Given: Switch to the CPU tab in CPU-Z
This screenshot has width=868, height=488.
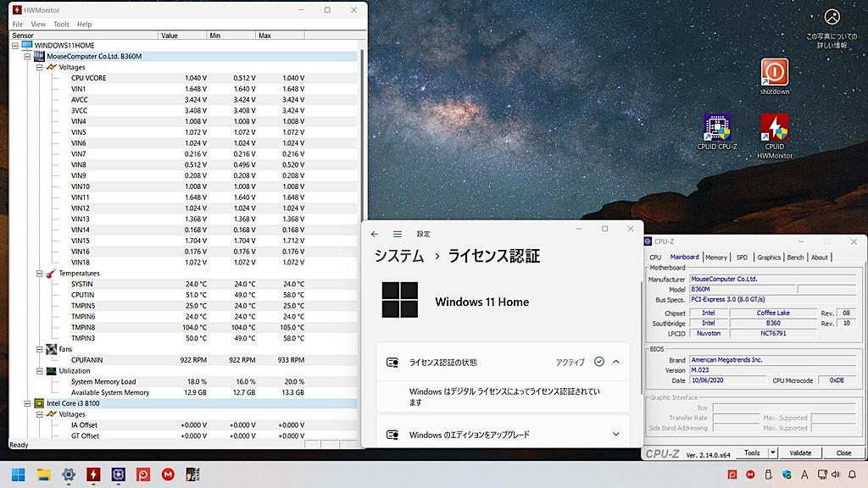Looking at the screenshot, I should tap(655, 258).
